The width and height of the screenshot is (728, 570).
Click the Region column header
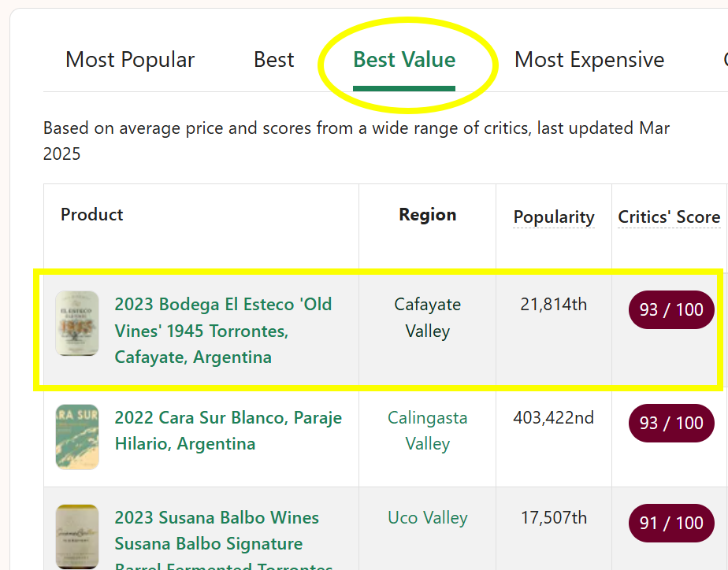point(428,215)
